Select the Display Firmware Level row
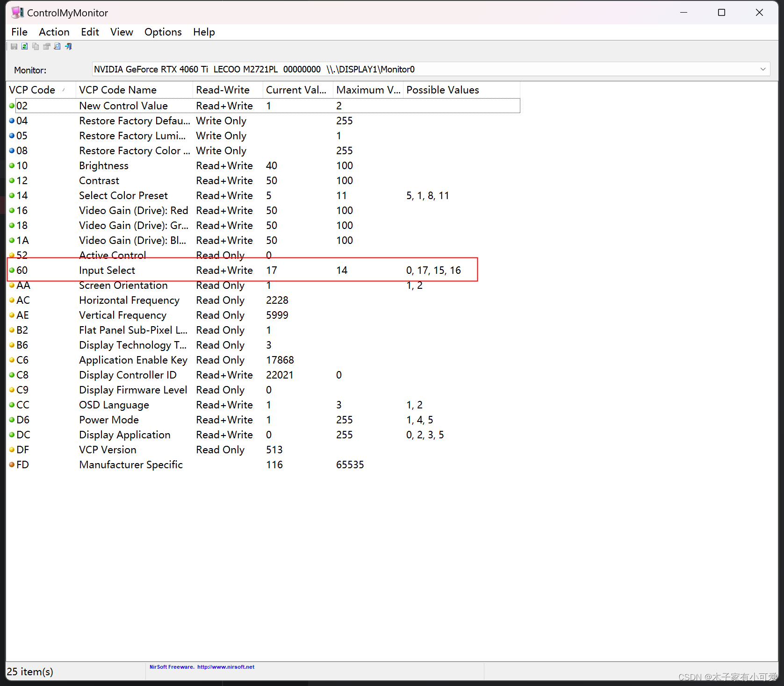Screen dimensions: 784x686 pos(264,390)
